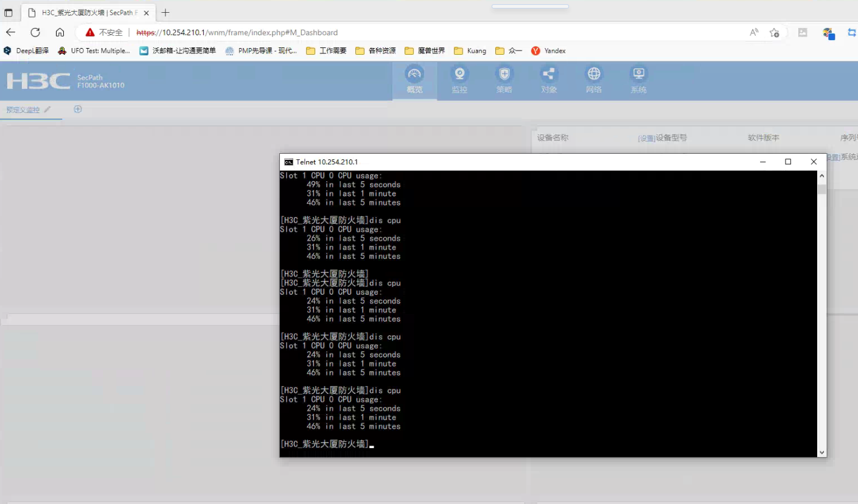Image resolution: width=858 pixels, height=504 pixels.
Task: Go back in the browser
Action: [x=11, y=32]
